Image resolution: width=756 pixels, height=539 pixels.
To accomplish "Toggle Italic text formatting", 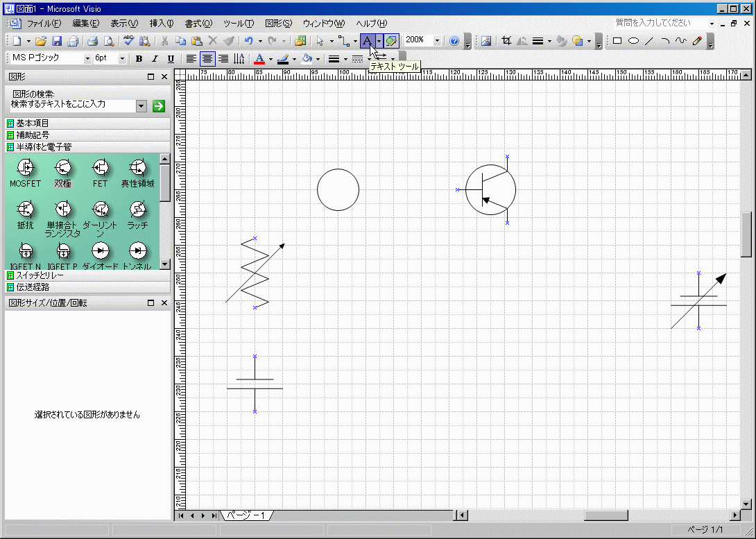I will pos(155,59).
